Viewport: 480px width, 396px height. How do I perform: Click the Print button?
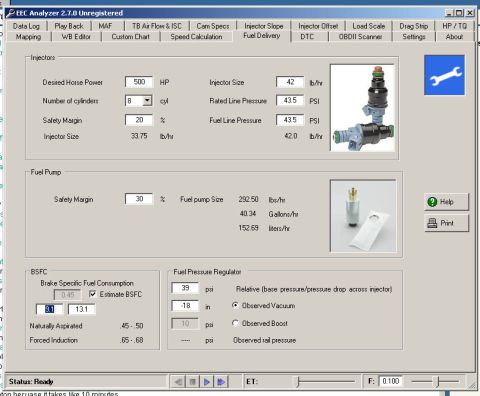coord(446,223)
